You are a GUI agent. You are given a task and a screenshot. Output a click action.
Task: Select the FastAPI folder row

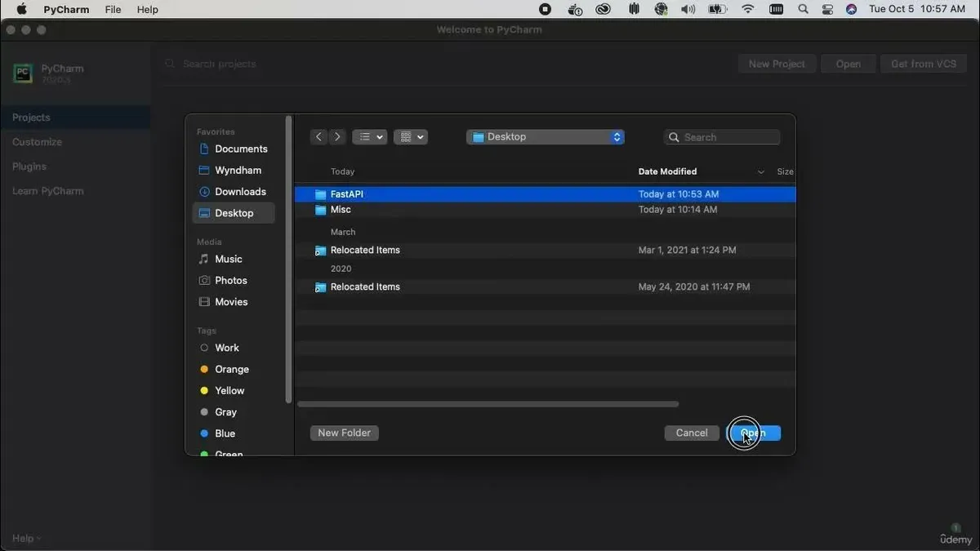545,194
